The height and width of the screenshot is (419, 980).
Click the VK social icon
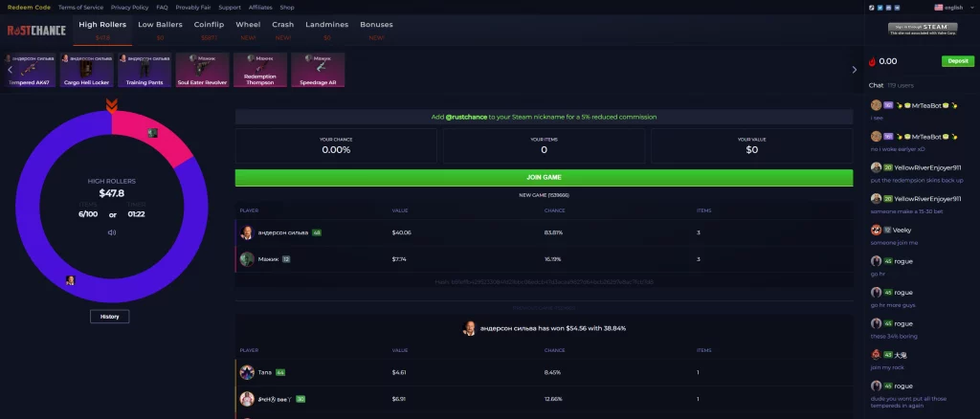[x=895, y=7]
